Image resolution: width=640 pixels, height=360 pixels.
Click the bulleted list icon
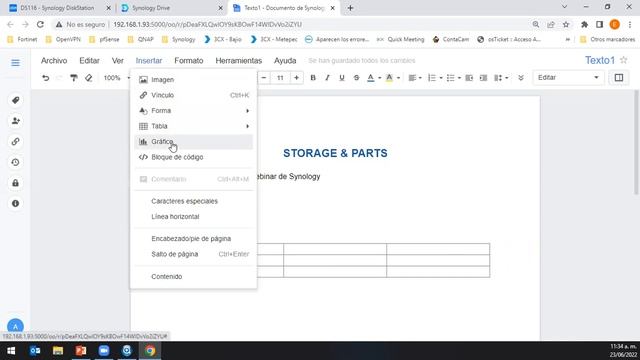point(451,78)
